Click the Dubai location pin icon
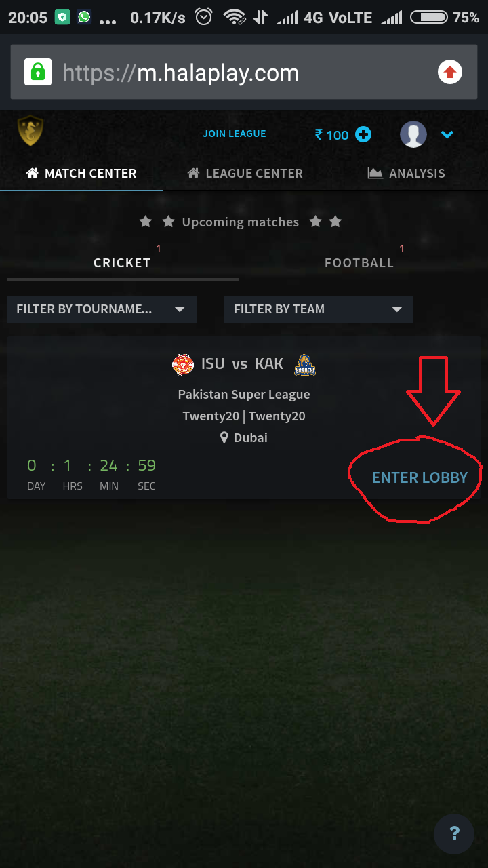 coord(224,438)
